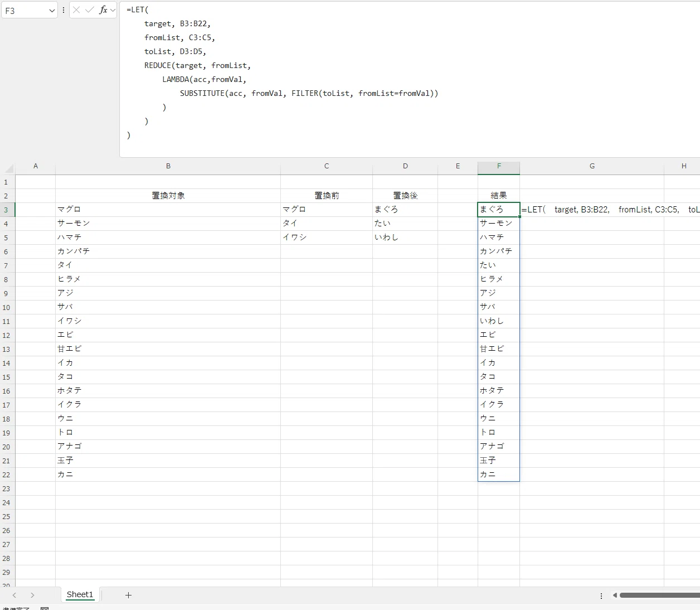Select row 13 header

7,349
